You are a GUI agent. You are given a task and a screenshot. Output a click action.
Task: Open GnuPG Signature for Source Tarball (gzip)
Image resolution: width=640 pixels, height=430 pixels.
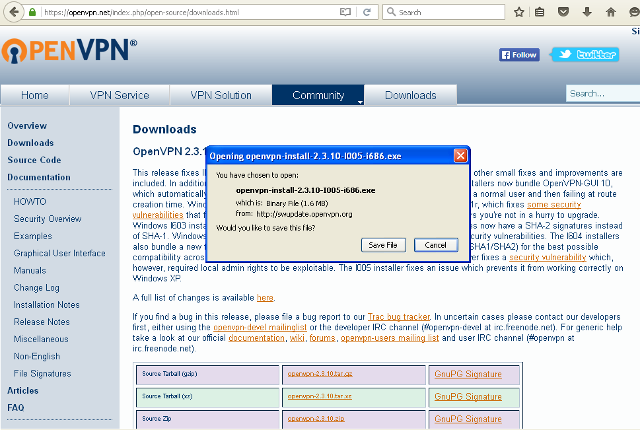pyautogui.click(x=468, y=374)
